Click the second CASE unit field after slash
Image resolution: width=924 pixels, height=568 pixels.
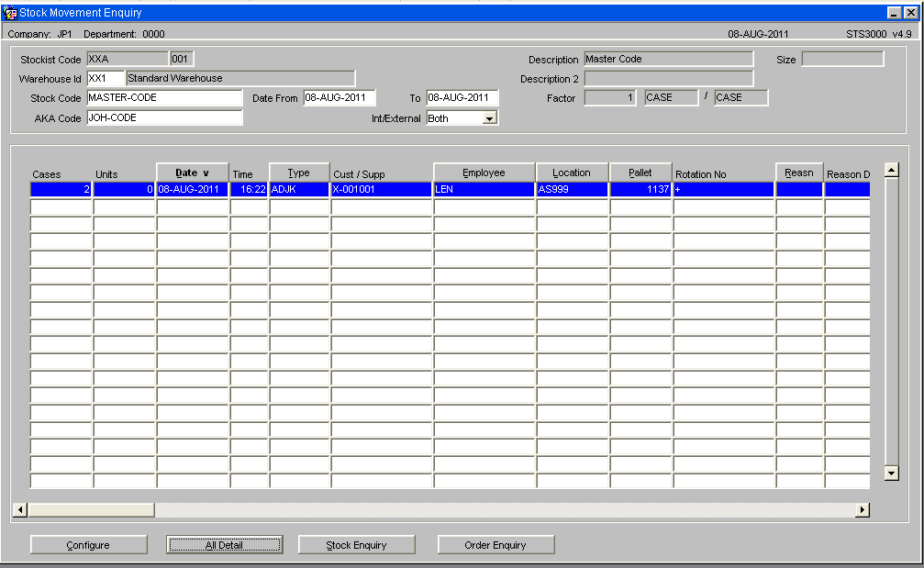pos(740,98)
